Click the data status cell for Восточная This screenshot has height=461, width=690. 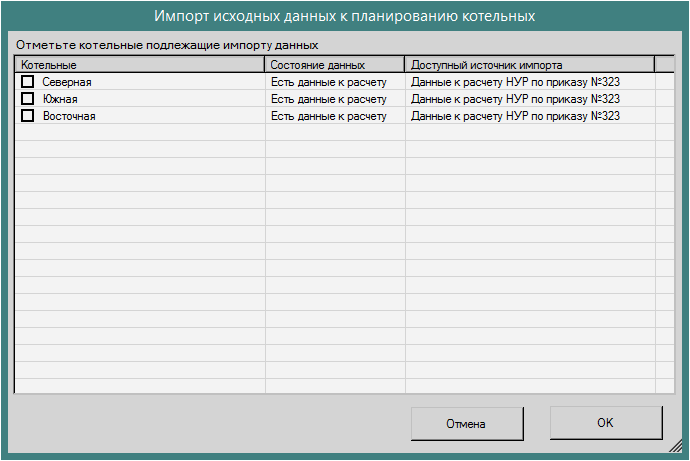[x=328, y=116]
